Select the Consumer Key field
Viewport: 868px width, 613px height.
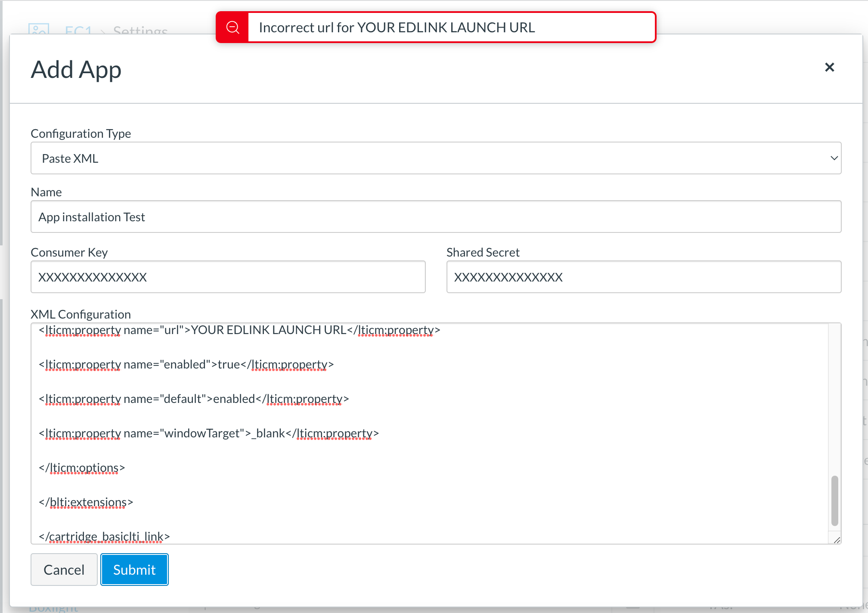[228, 277]
